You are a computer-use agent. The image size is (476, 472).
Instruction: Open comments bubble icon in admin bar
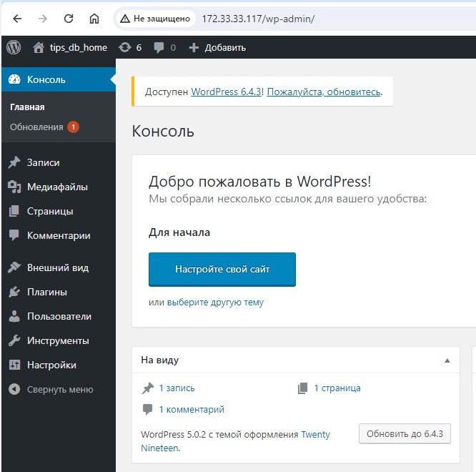point(159,47)
